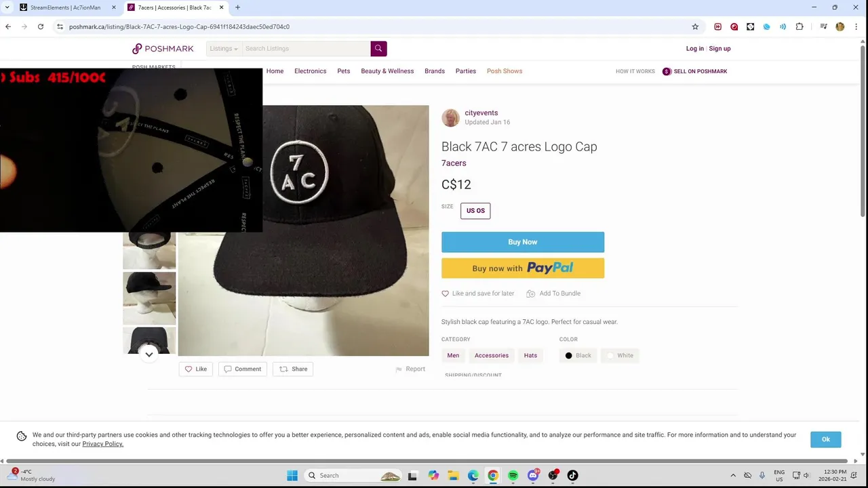Screen dimensions: 868x488
Task: Flag listing with the Report icon
Action: pyautogui.click(x=410, y=369)
